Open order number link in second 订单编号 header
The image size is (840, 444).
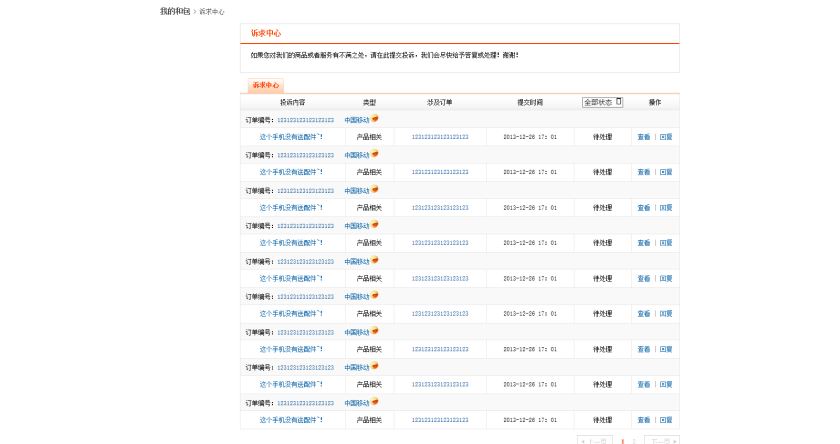coord(305,155)
